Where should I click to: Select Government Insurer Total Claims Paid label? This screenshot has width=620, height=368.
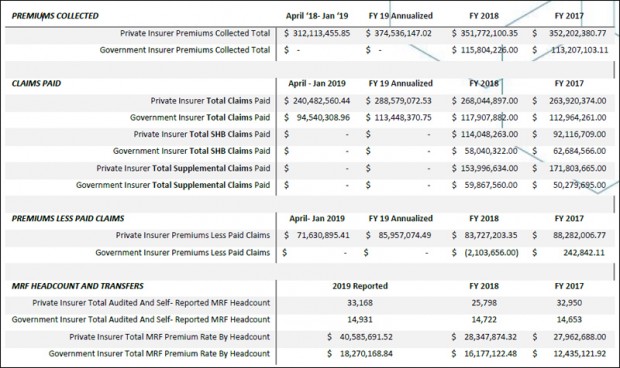click(200, 118)
